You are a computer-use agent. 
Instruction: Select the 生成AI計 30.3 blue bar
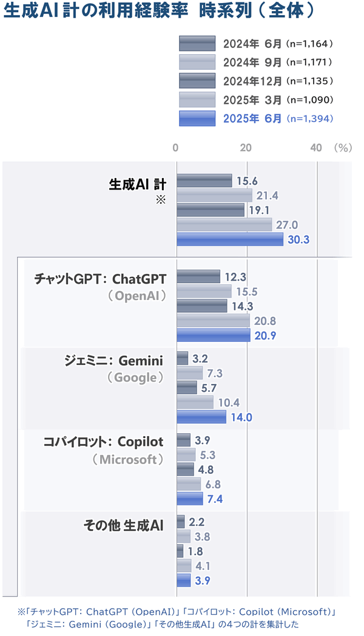tap(230, 239)
